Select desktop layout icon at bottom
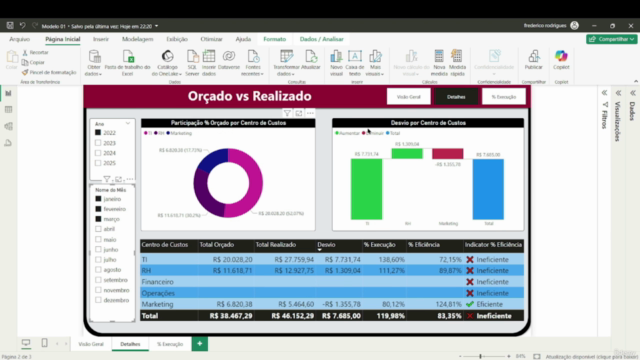The height and width of the screenshot is (360, 640). click(x=26, y=343)
